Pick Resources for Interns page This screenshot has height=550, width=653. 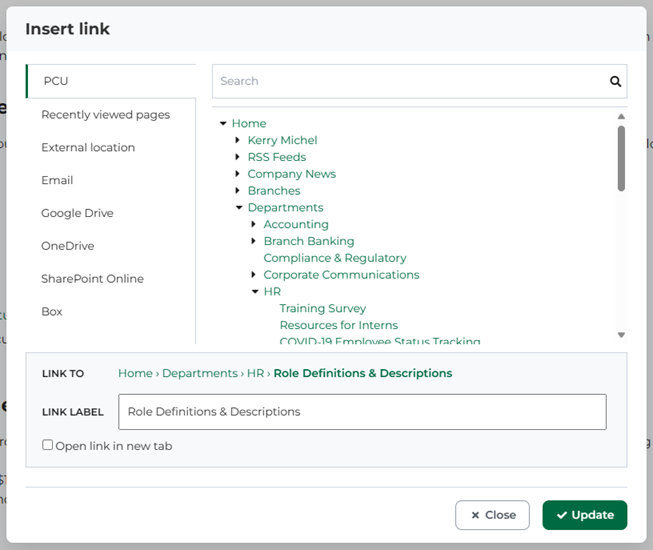[339, 325]
